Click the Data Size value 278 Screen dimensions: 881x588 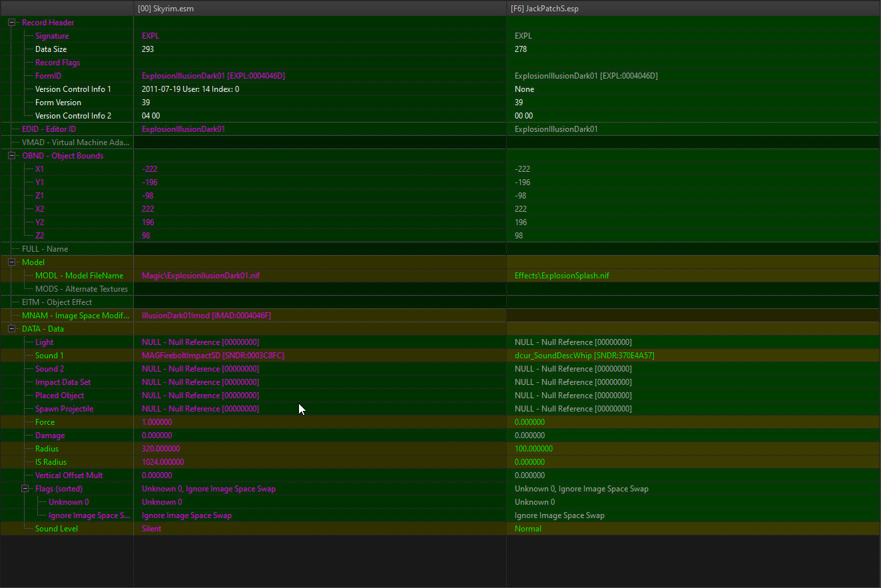(x=521, y=49)
